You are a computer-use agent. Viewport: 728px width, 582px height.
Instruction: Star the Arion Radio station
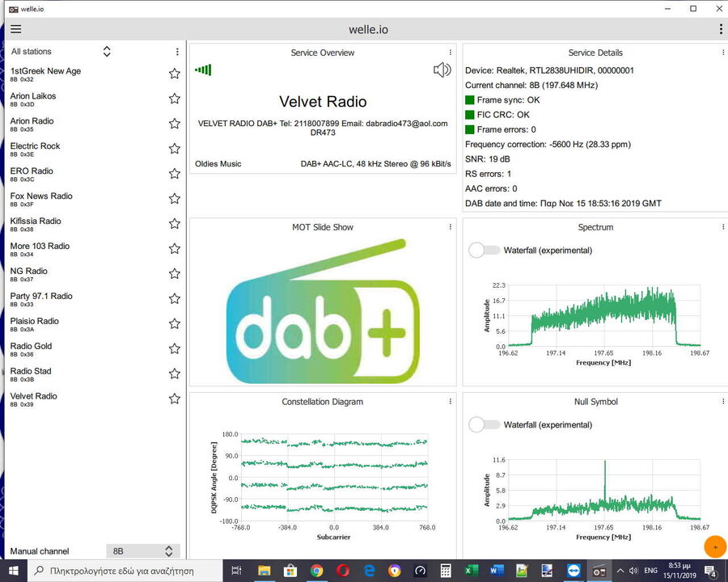point(175,124)
